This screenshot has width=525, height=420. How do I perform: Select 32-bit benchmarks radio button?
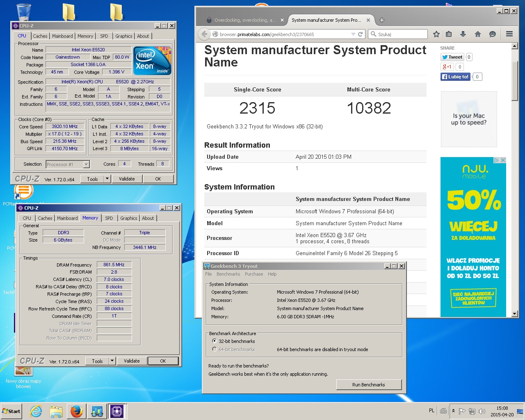point(214,341)
